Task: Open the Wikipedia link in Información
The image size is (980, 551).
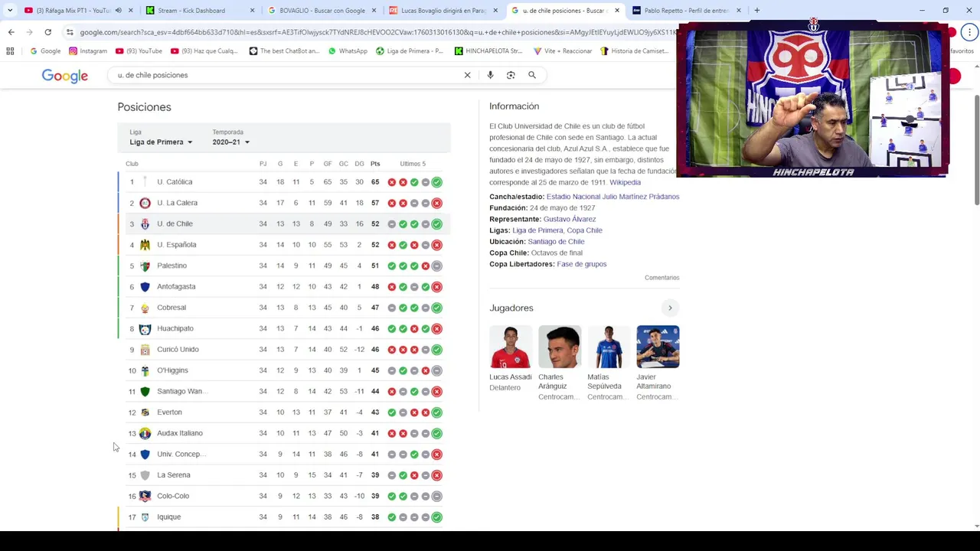Action: tap(625, 183)
